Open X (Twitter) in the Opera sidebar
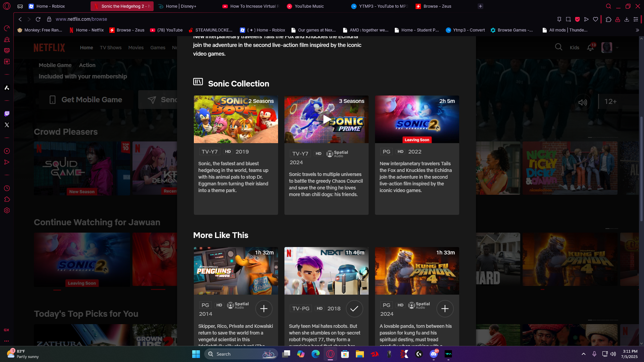This screenshot has height=362, width=644. coord(7,125)
